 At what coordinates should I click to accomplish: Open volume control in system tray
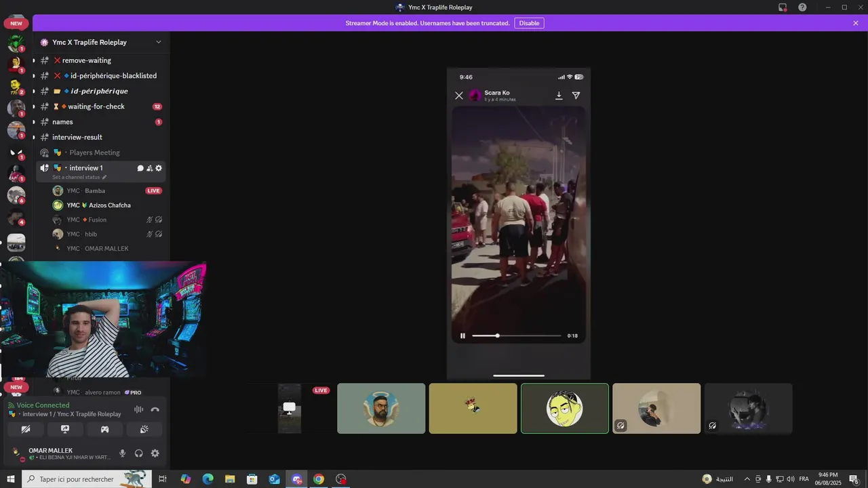pyautogui.click(x=790, y=479)
